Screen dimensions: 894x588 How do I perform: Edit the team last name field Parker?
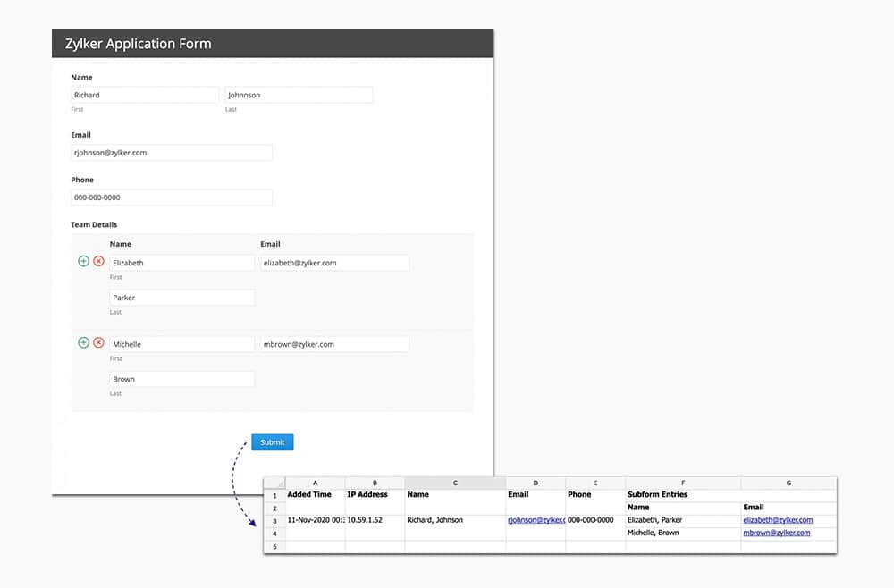pos(181,298)
